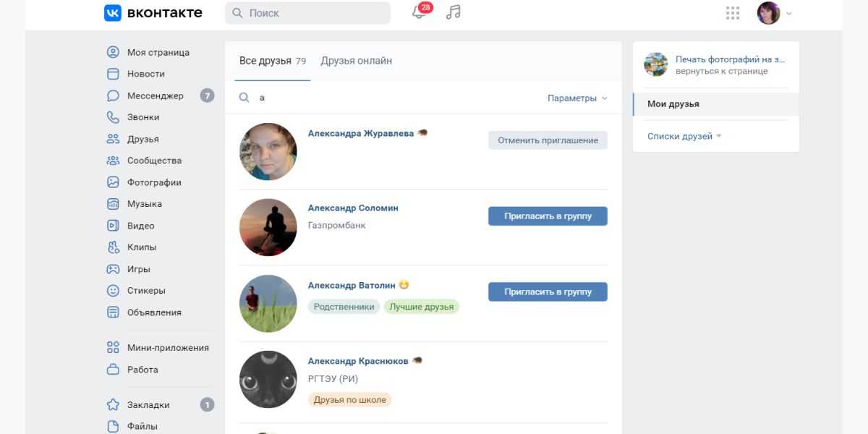Open Clips in the left menu
This screenshot has height=434, width=868.
(x=142, y=247)
